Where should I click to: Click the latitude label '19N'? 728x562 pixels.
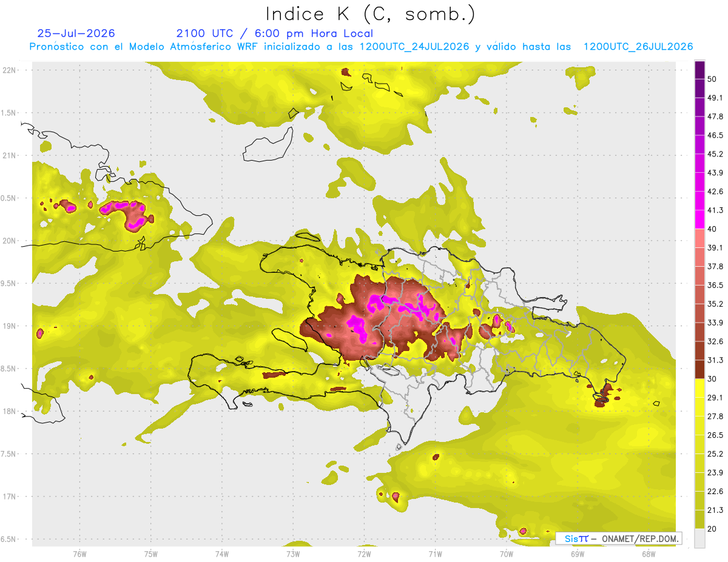(9, 326)
